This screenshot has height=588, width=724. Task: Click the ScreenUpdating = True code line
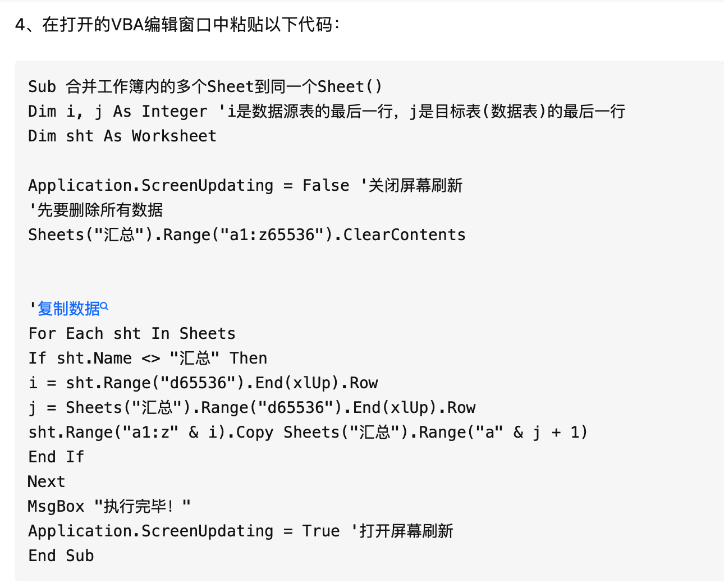(241, 531)
